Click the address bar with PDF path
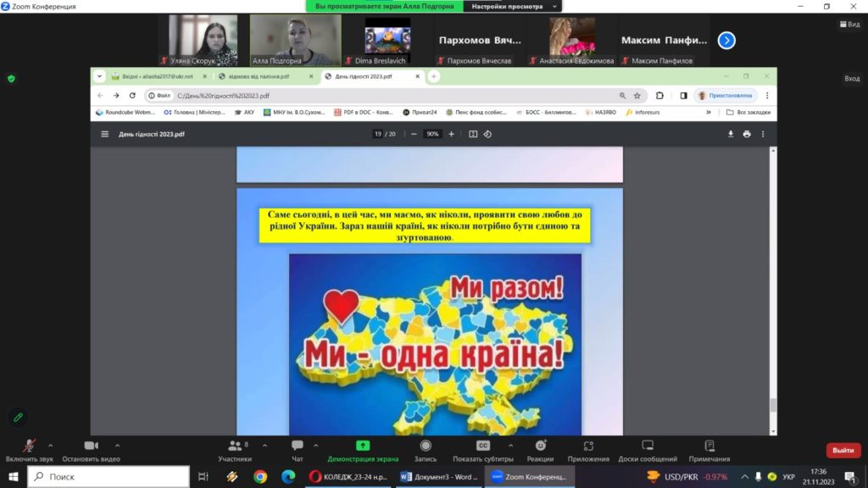The image size is (868, 488). pos(393,95)
